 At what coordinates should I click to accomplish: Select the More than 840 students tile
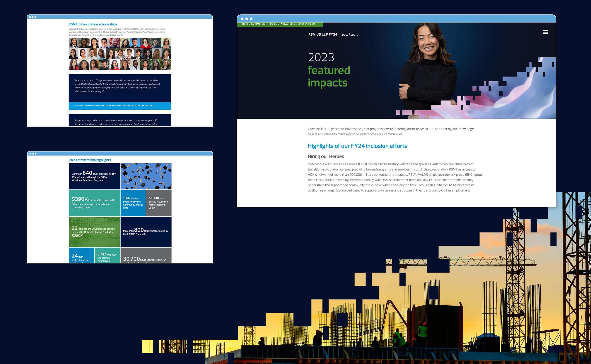point(94,176)
